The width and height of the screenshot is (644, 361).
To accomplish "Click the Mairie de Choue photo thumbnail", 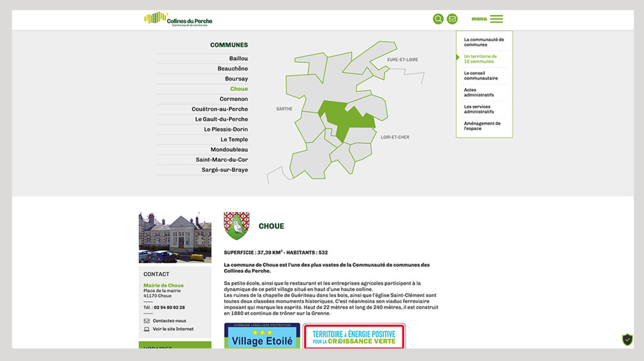I will tap(175, 238).
